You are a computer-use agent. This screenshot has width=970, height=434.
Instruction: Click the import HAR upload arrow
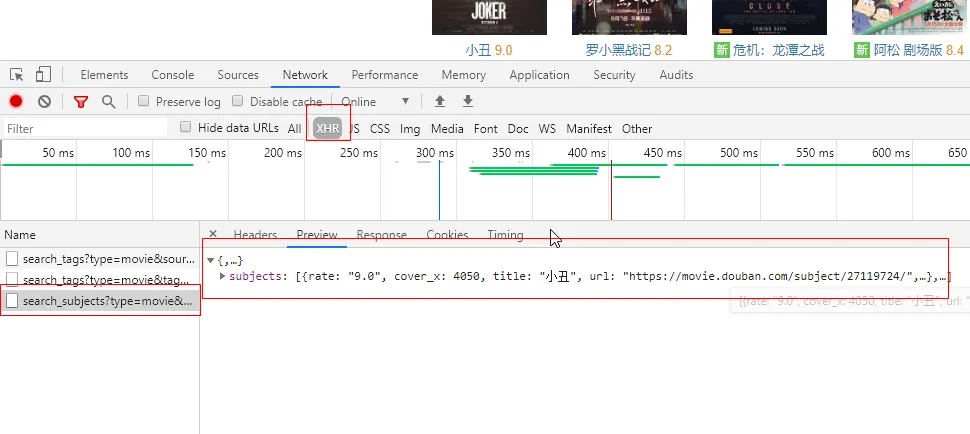(x=439, y=101)
